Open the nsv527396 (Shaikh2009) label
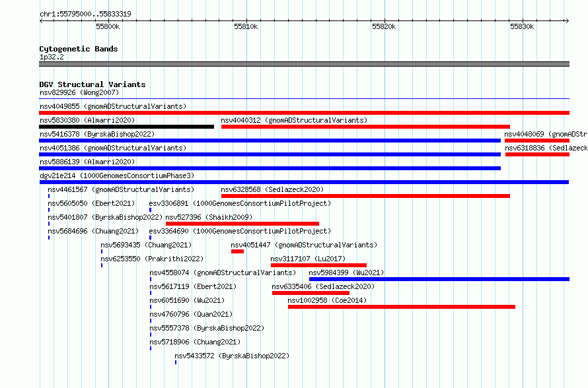 [209, 217]
